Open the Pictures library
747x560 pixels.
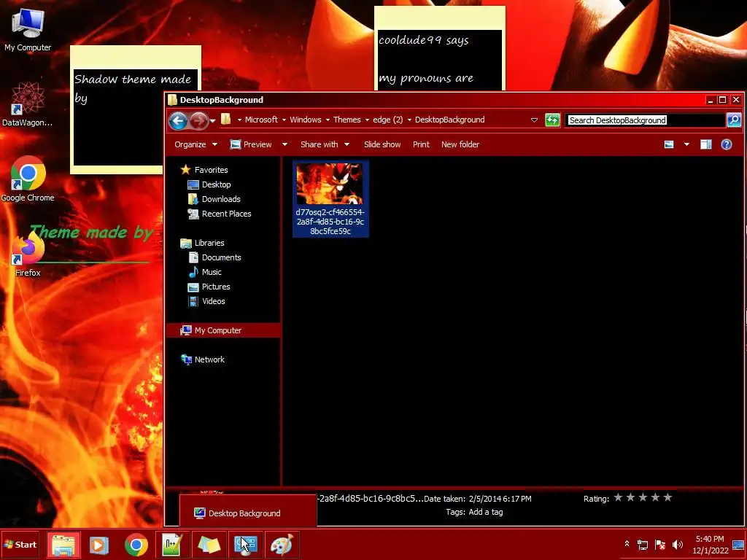coord(216,287)
